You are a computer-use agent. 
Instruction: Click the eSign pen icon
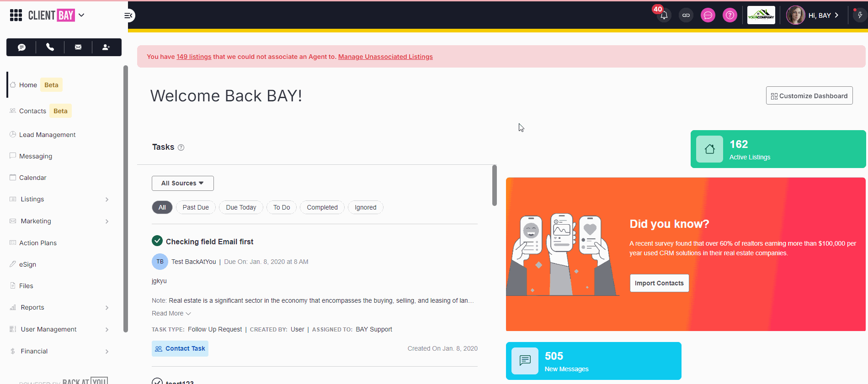pyautogui.click(x=13, y=264)
